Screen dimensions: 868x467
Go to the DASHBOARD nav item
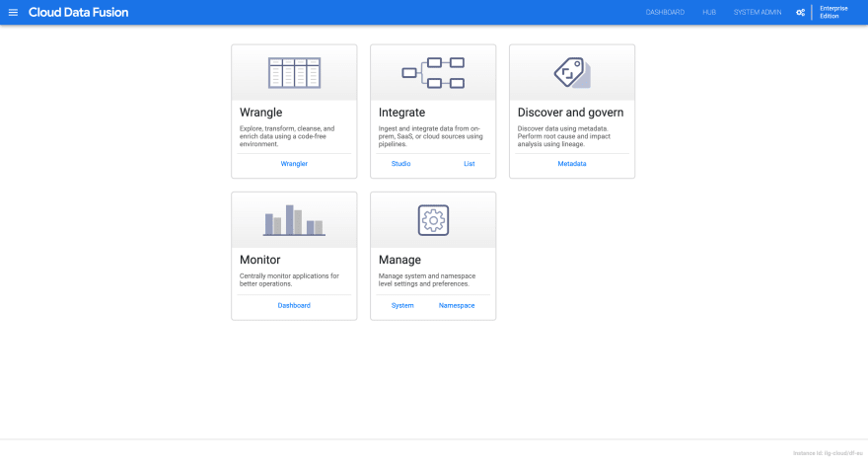[x=665, y=12]
